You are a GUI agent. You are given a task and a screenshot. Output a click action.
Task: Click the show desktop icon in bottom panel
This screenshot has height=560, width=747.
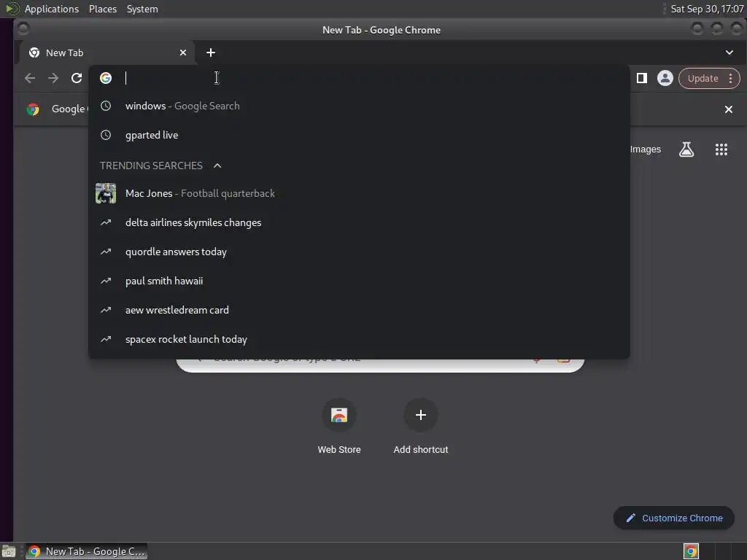[x=9, y=551]
